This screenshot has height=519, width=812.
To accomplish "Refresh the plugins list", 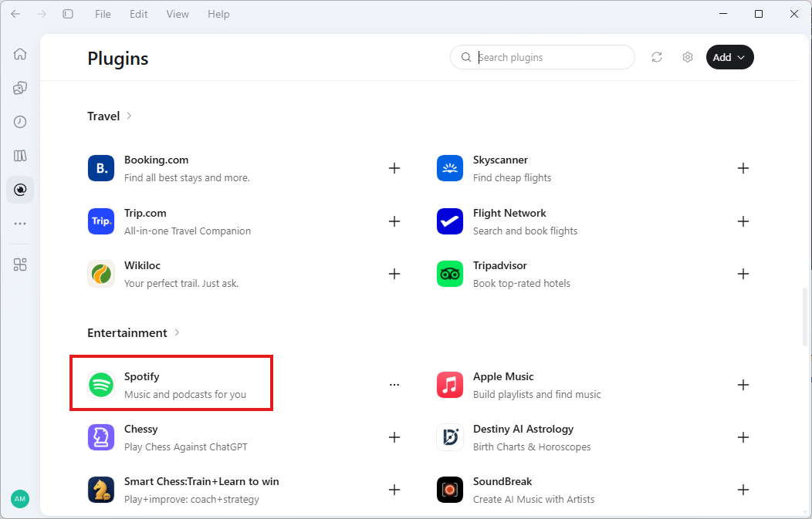I will (x=657, y=57).
